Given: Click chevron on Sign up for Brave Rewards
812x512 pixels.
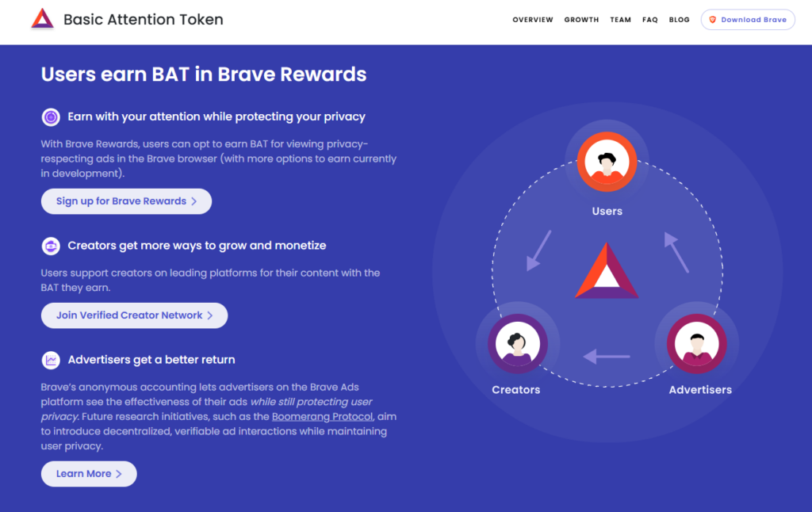Looking at the screenshot, I should point(194,201).
